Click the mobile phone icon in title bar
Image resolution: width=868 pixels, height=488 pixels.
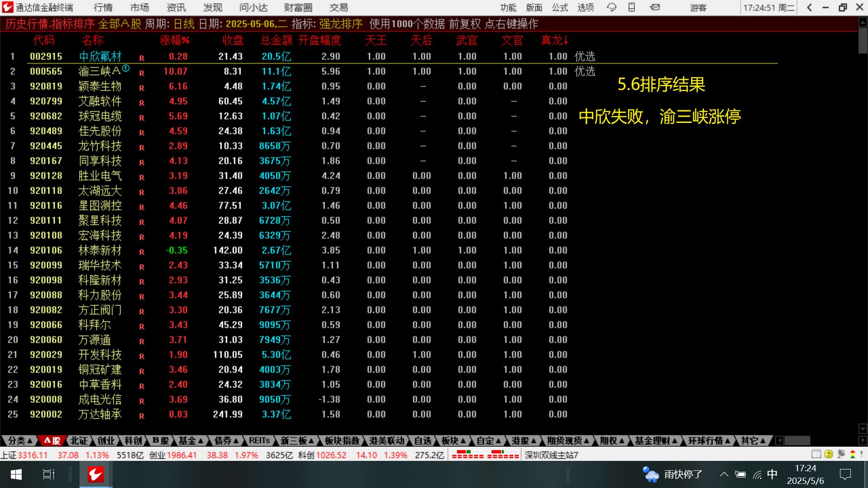[632, 7]
